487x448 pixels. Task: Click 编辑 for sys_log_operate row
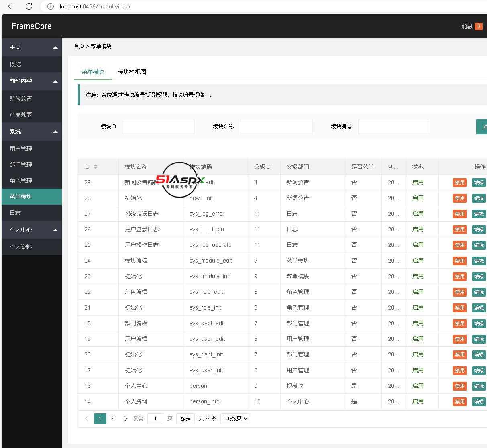point(479,245)
